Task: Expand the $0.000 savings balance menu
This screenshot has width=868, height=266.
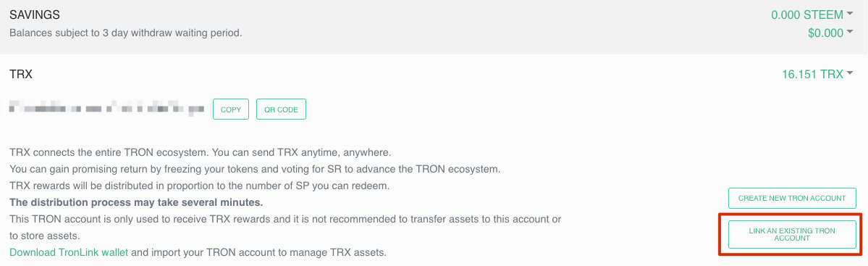Action: coord(830,33)
